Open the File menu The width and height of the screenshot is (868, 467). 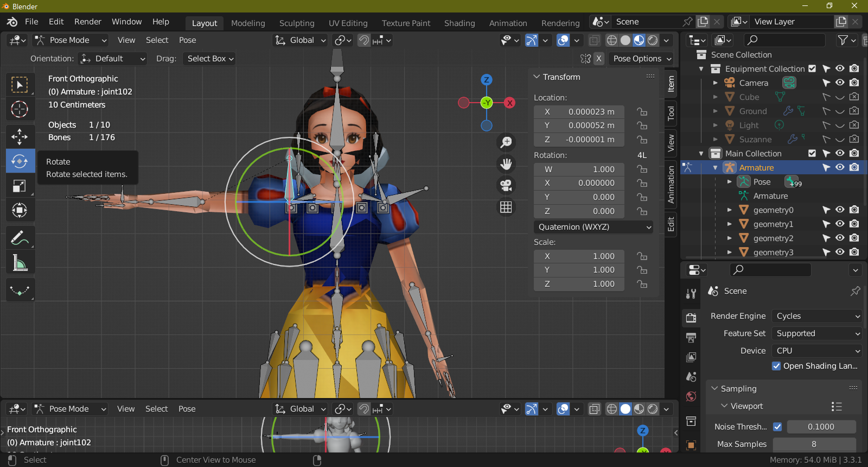31,22
